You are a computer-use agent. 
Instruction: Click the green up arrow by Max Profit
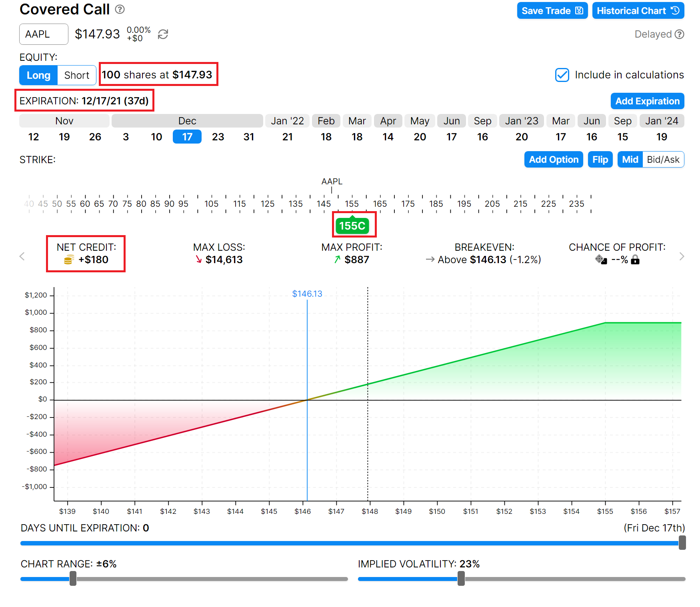(x=337, y=260)
